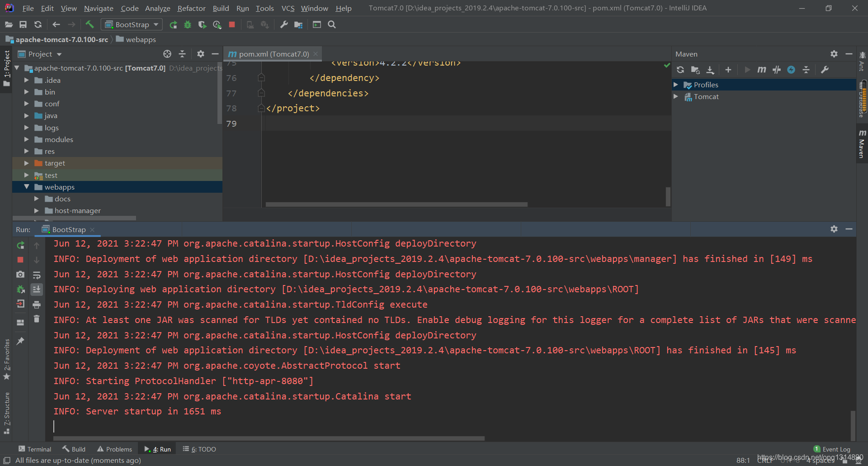
Task: Open Event Log button
Action: point(832,449)
